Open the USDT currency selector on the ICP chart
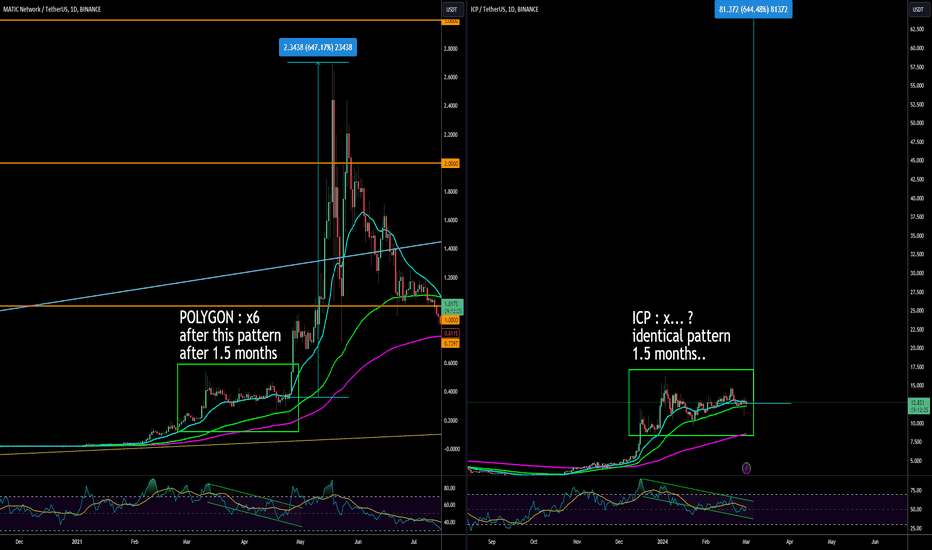The width and height of the screenshot is (932, 550). pyautogui.click(x=917, y=9)
